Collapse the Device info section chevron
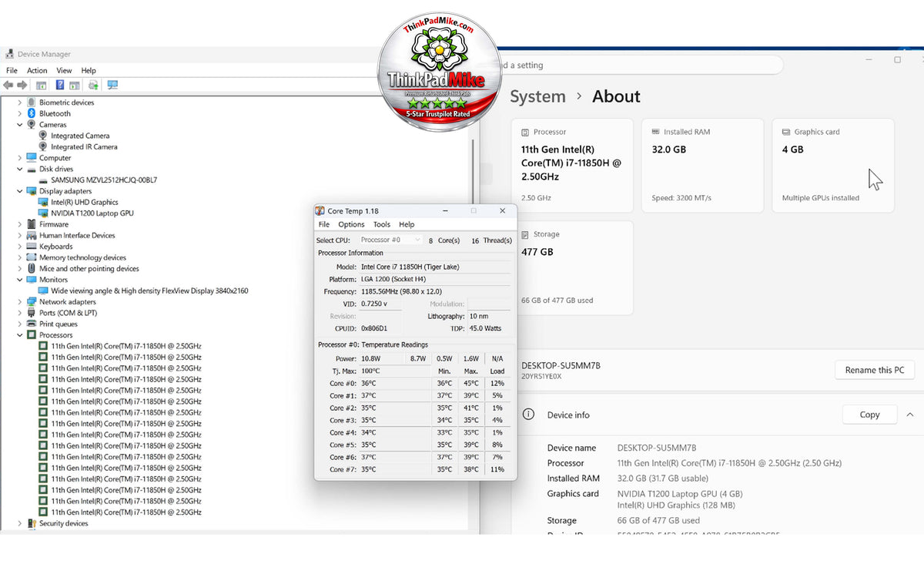Image resolution: width=924 pixels, height=581 pixels. [x=909, y=415]
